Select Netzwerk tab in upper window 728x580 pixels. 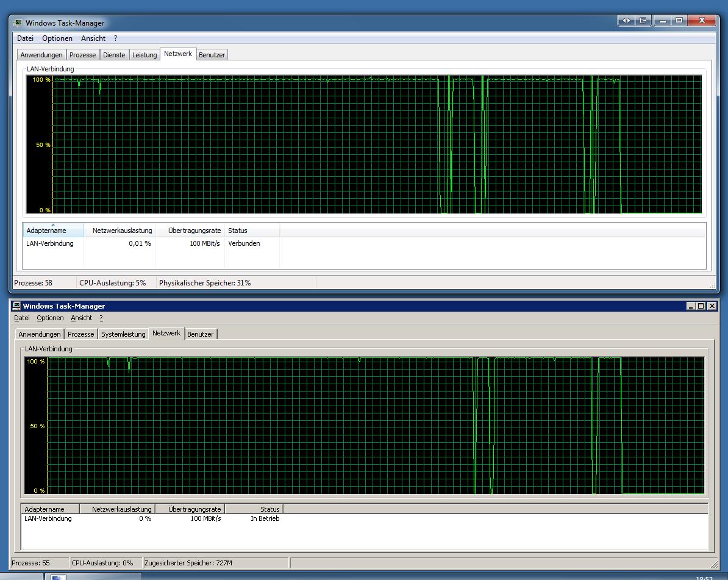pyautogui.click(x=178, y=54)
